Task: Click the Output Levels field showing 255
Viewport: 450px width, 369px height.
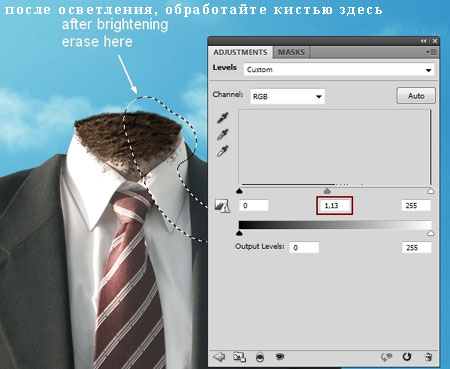Action: [417, 248]
